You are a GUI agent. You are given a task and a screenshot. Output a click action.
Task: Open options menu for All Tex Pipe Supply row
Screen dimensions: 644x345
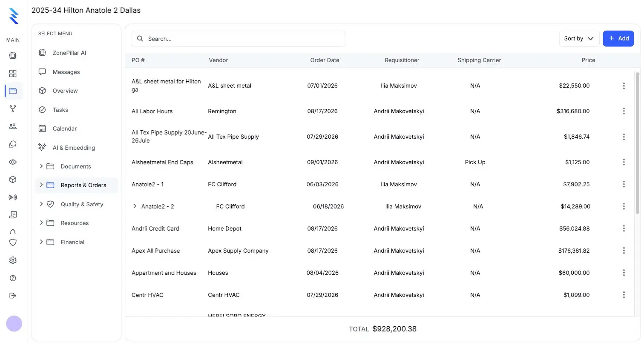pos(624,137)
